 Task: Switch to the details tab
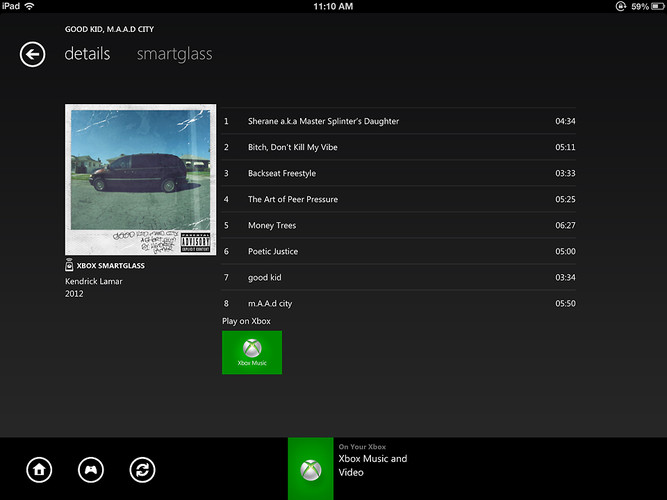pyautogui.click(x=87, y=54)
